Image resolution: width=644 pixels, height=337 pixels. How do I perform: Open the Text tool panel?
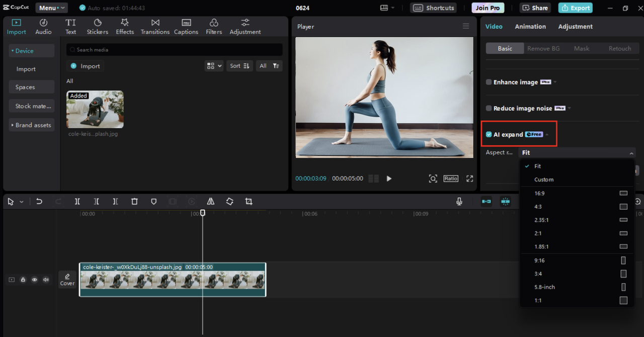[70, 27]
